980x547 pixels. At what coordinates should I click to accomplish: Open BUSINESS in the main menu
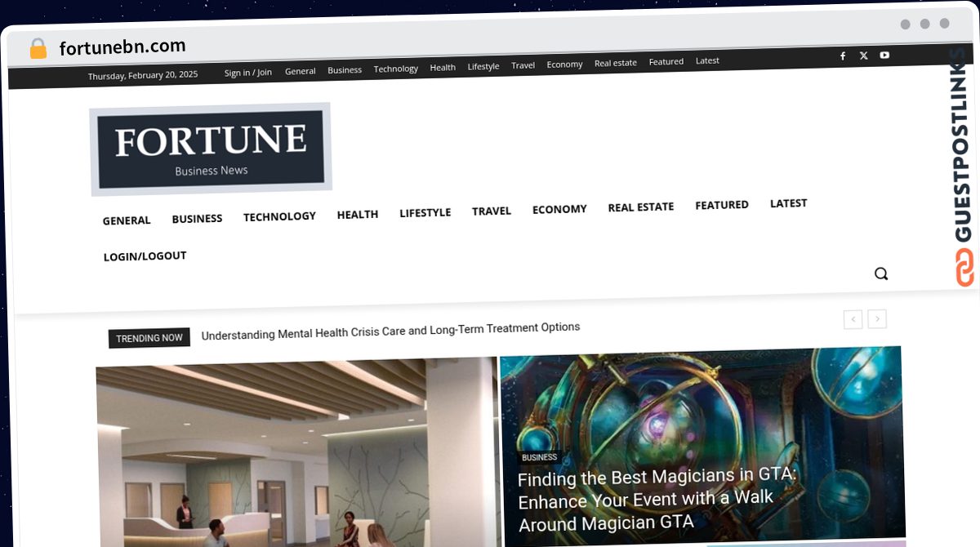tap(197, 219)
